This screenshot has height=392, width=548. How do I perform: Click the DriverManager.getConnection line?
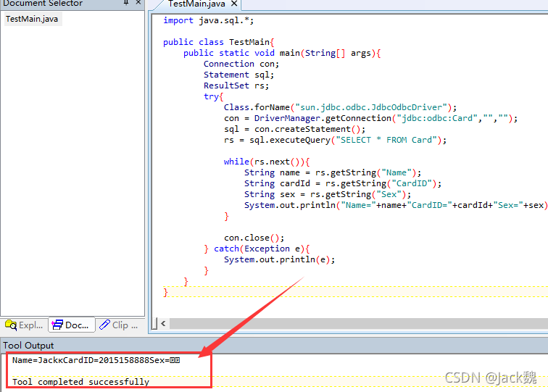click(x=371, y=118)
